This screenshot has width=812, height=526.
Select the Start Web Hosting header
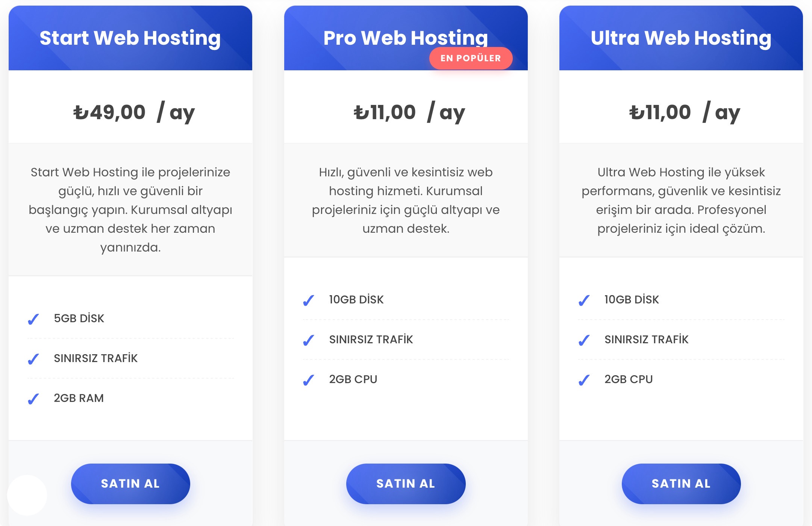point(130,38)
